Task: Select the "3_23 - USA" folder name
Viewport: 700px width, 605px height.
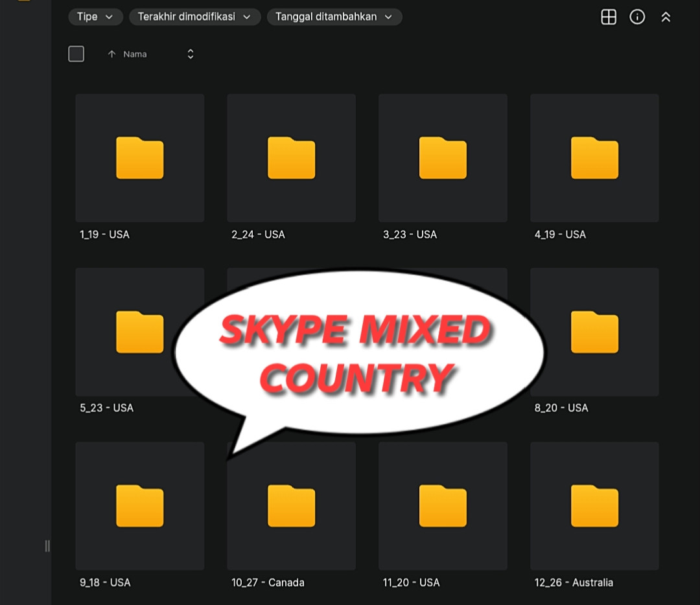Action: coord(410,234)
